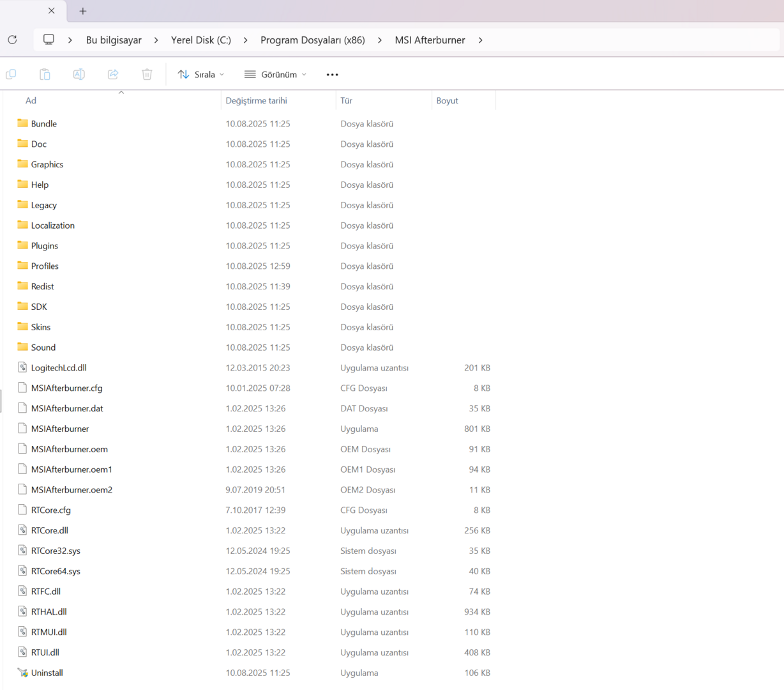Go to Bu bilgisayar in breadcrumb
Image resolution: width=784 pixels, height=690 pixels.
(x=114, y=40)
